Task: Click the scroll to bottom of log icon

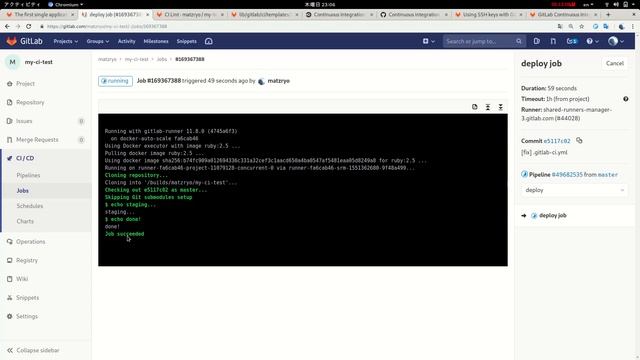Action: pyautogui.click(x=500, y=107)
